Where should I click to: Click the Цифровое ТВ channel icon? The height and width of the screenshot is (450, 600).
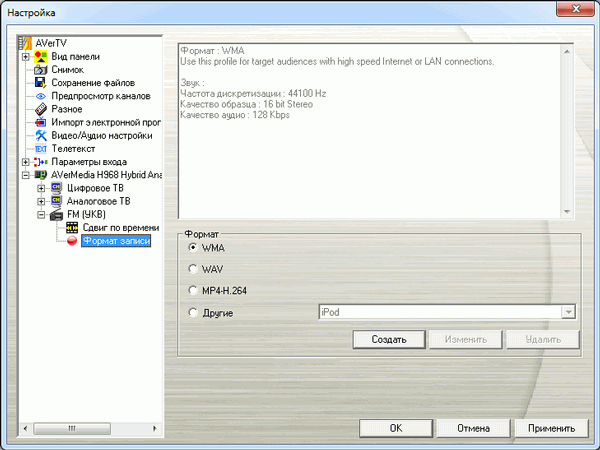56,188
